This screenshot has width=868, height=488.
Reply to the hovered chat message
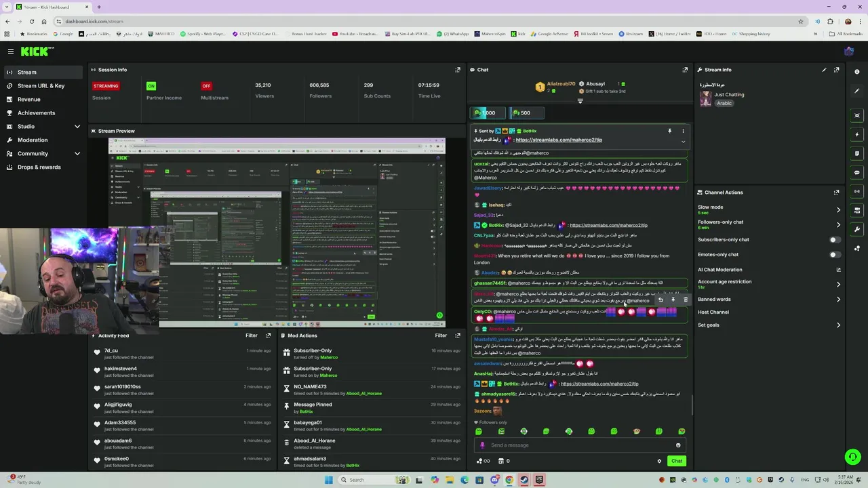(x=660, y=300)
